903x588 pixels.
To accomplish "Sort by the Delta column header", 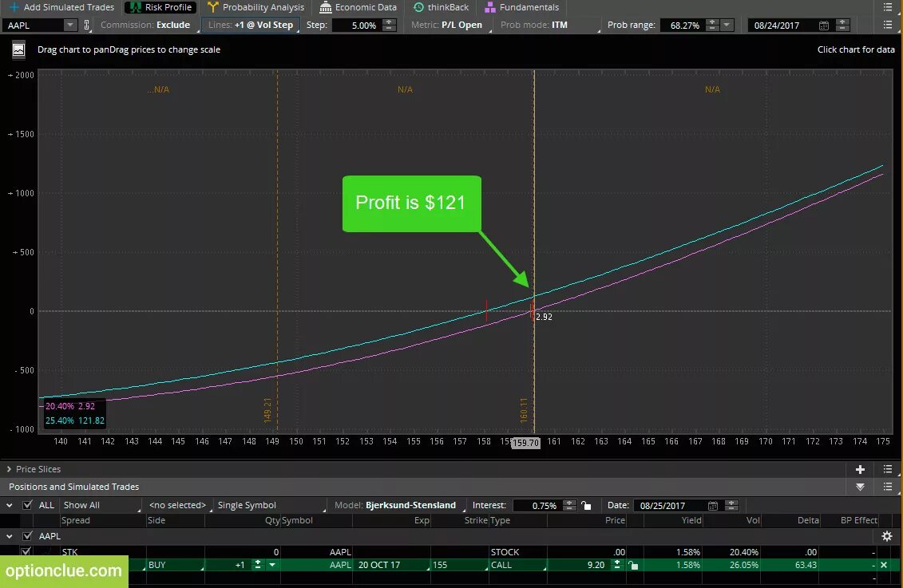I will (808, 520).
